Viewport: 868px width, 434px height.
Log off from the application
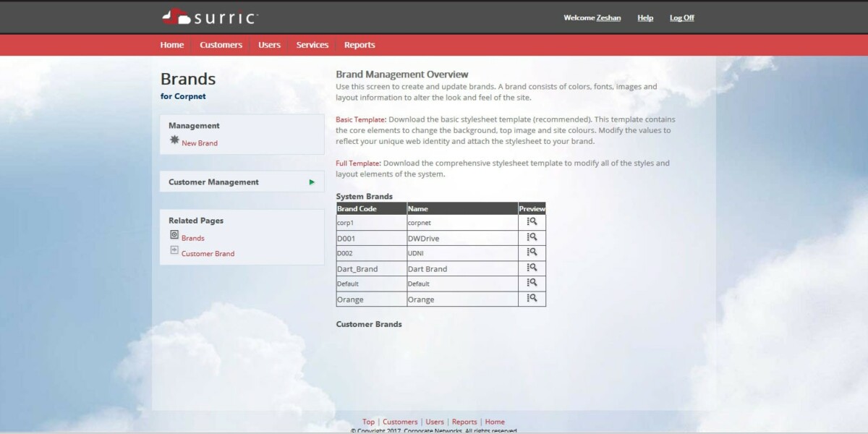tap(681, 17)
